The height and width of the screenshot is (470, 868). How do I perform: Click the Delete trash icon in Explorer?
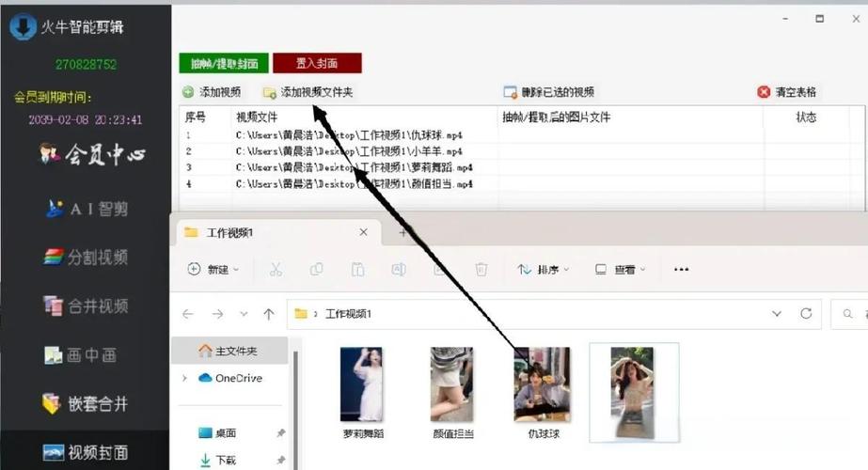coord(481,270)
